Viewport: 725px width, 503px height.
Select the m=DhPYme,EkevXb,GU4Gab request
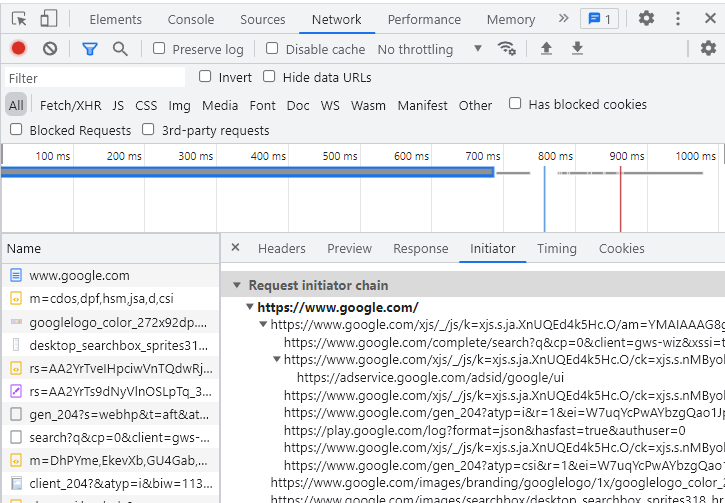coord(111,460)
